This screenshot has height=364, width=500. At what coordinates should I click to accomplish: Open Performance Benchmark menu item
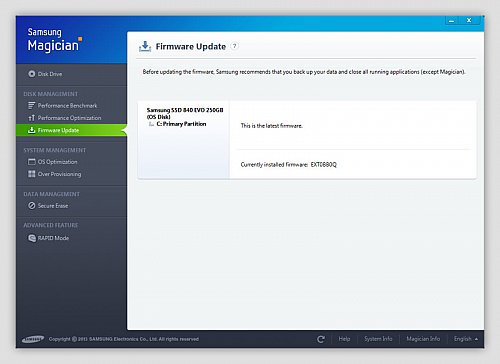(x=67, y=106)
